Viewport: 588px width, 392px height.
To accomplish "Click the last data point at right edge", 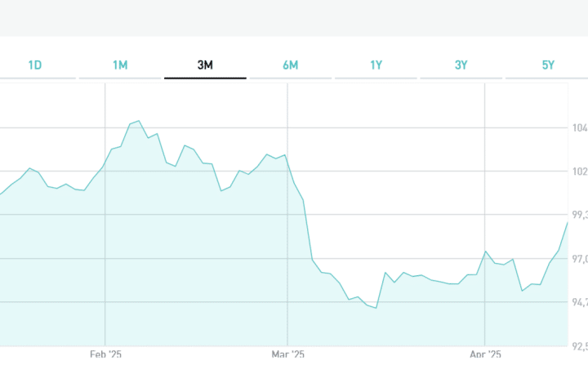I will [x=567, y=222].
